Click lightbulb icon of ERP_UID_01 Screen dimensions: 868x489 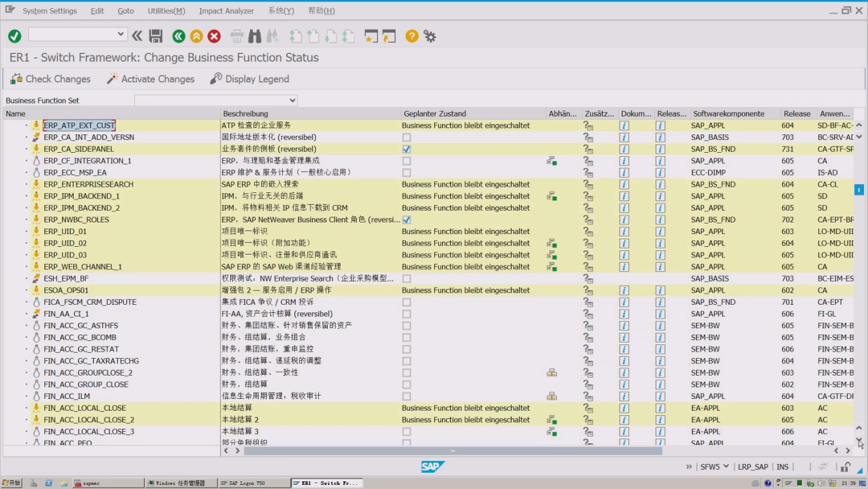[36, 232]
